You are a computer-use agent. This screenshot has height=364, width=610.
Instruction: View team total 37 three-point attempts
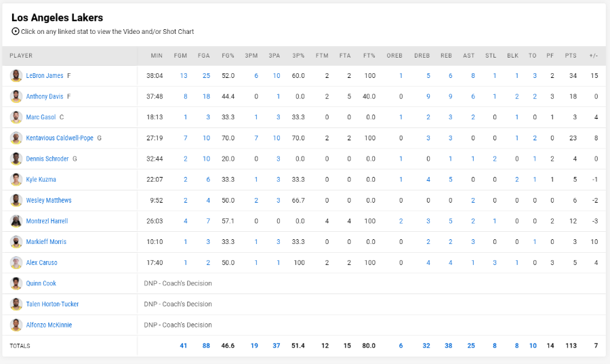pyautogui.click(x=277, y=345)
